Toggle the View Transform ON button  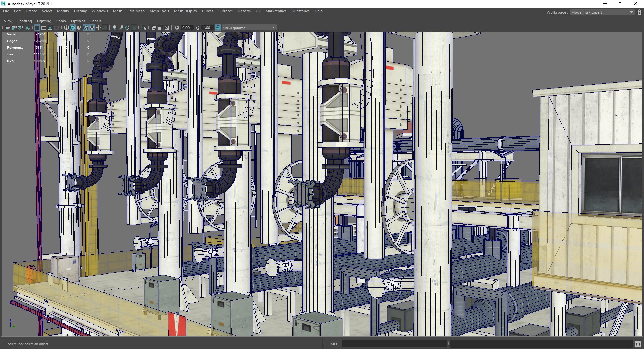(218, 28)
